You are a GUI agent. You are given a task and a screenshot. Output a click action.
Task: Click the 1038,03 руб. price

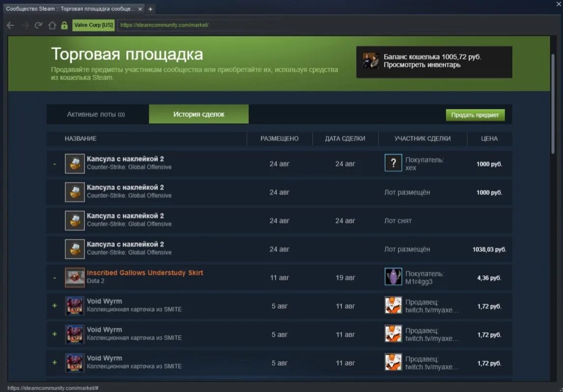tap(489, 250)
